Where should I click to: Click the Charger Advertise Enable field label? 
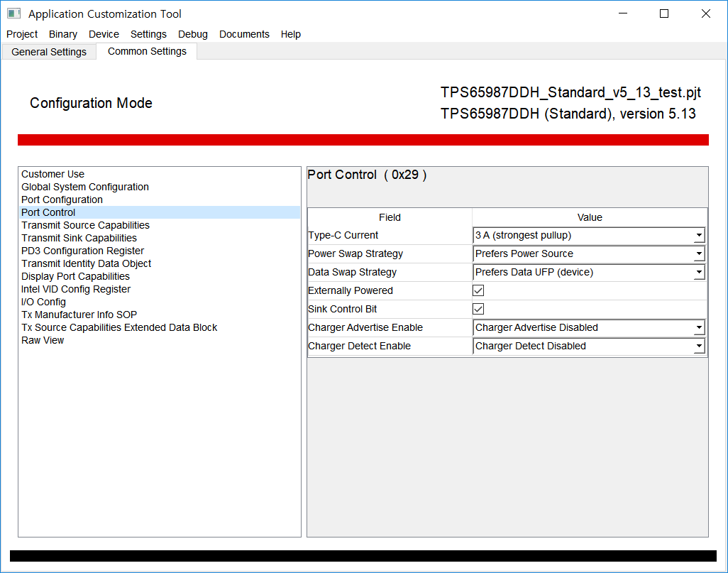365,327
